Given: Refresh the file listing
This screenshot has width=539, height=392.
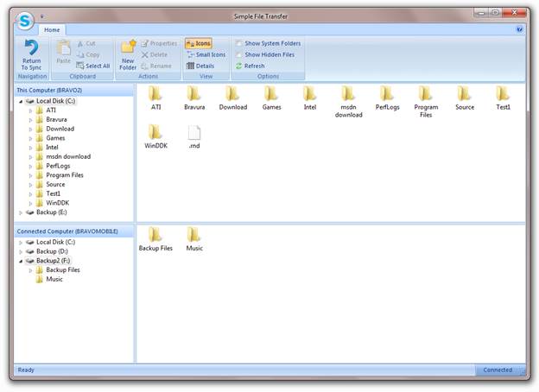Looking at the screenshot, I should [250, 66].
